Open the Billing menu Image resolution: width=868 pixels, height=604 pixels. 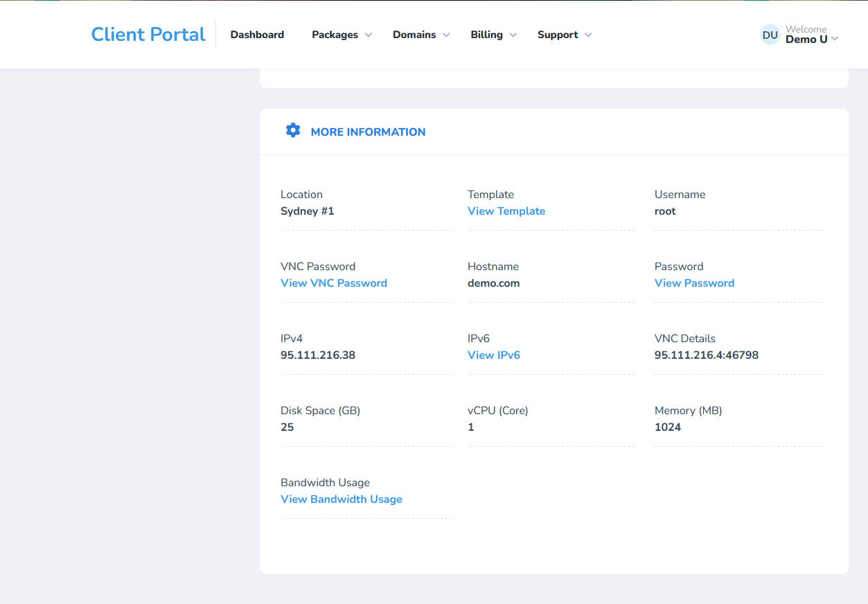487,35
